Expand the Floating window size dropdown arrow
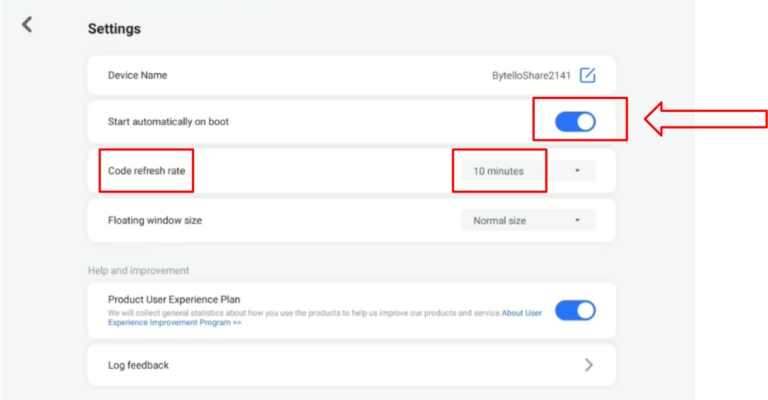The height and width of the screenshot is (400, 768). [577, 220]
